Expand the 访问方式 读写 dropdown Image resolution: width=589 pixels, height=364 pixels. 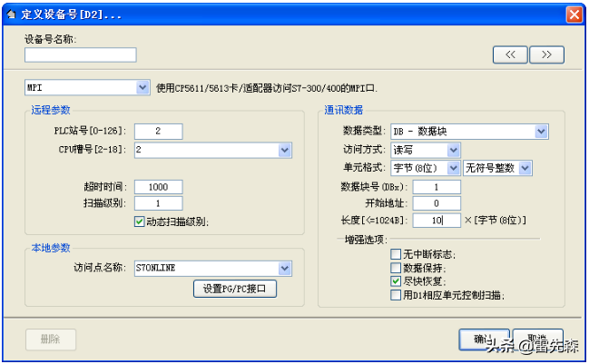pyautogui.click(x=453, y=150)
